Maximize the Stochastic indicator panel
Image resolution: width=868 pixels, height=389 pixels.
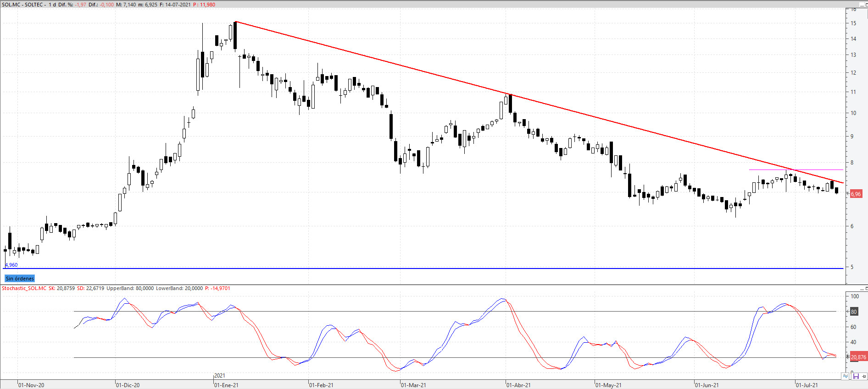pyautogui.click(x=867, y=289)
